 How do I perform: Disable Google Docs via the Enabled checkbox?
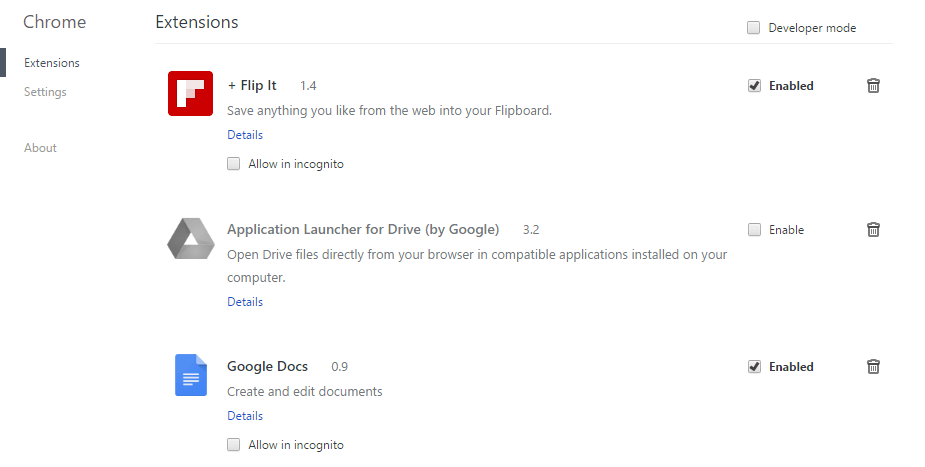755,367
